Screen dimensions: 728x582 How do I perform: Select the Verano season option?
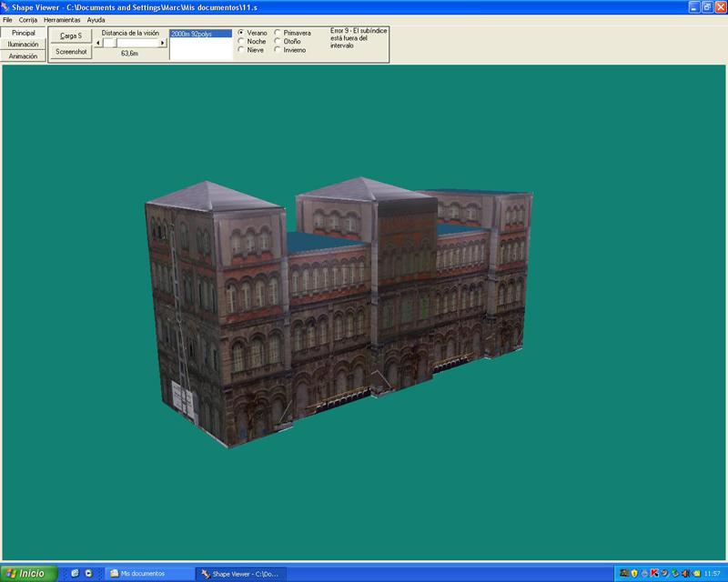(241, 33)
